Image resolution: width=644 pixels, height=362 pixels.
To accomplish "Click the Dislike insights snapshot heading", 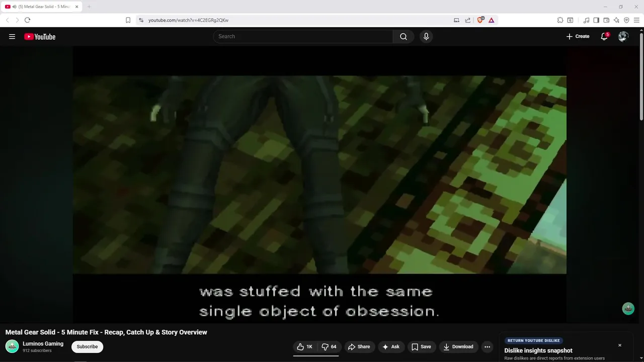I will (538, 350).
